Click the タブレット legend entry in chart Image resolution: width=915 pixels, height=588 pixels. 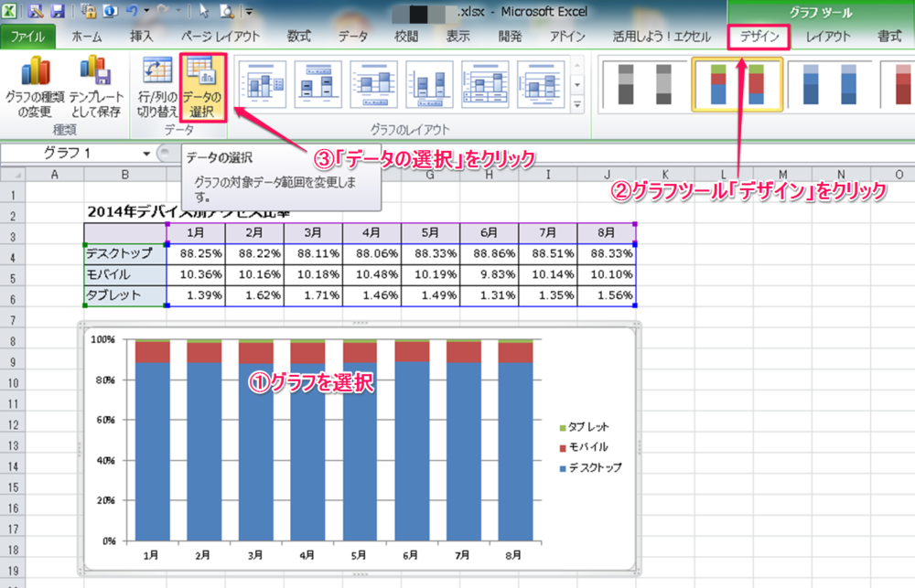click(587, 428)
